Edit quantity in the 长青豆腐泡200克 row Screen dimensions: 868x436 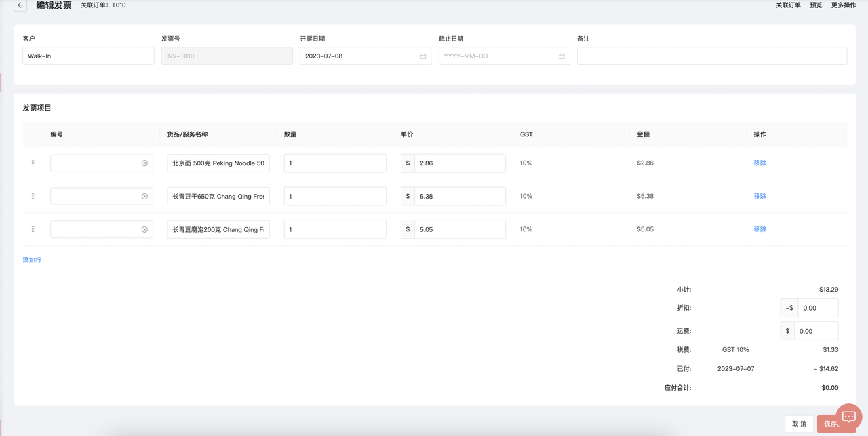click(335, 230)
